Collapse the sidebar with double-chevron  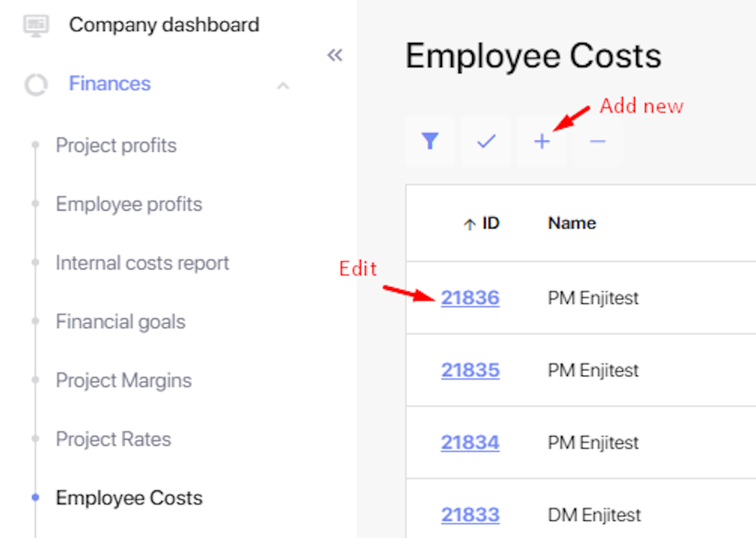pyautogui.click(x=335, y=55)
